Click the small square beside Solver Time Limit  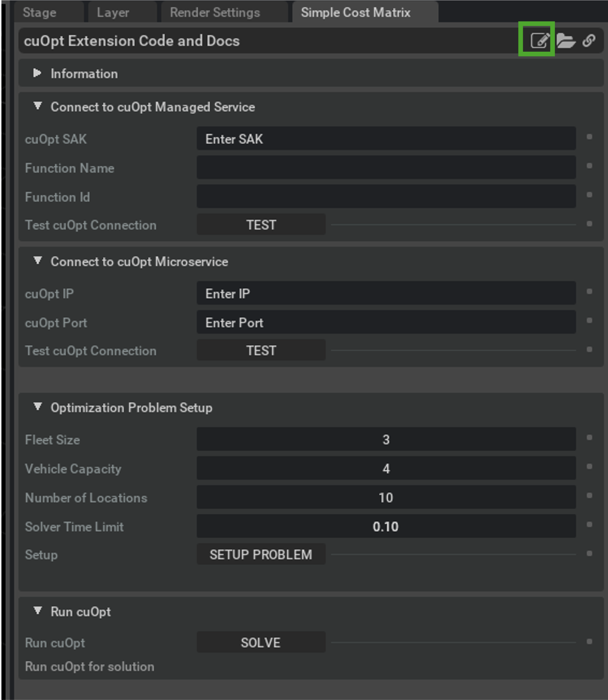(x=589, y=524)
